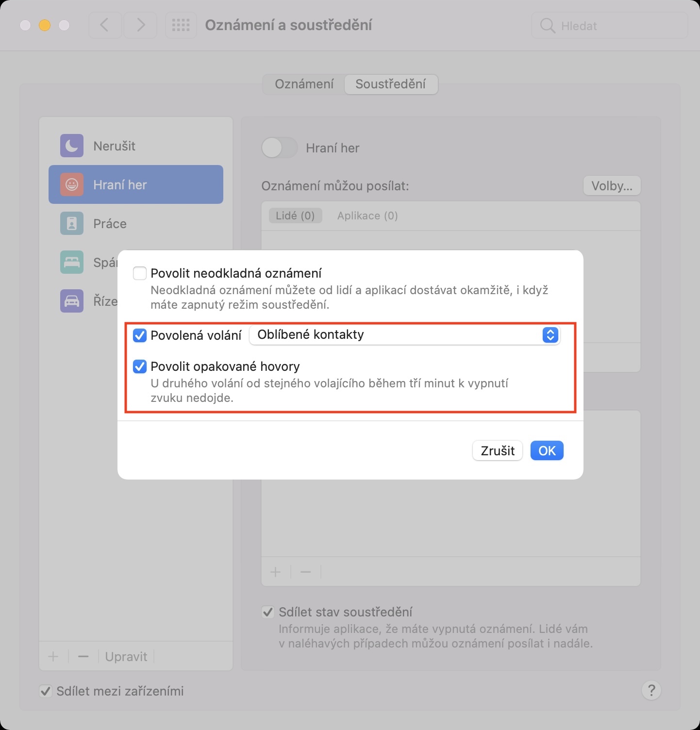Turn on the Hraní her switch
The height and width of the screenshot is (730, 700).
(279, 148)
